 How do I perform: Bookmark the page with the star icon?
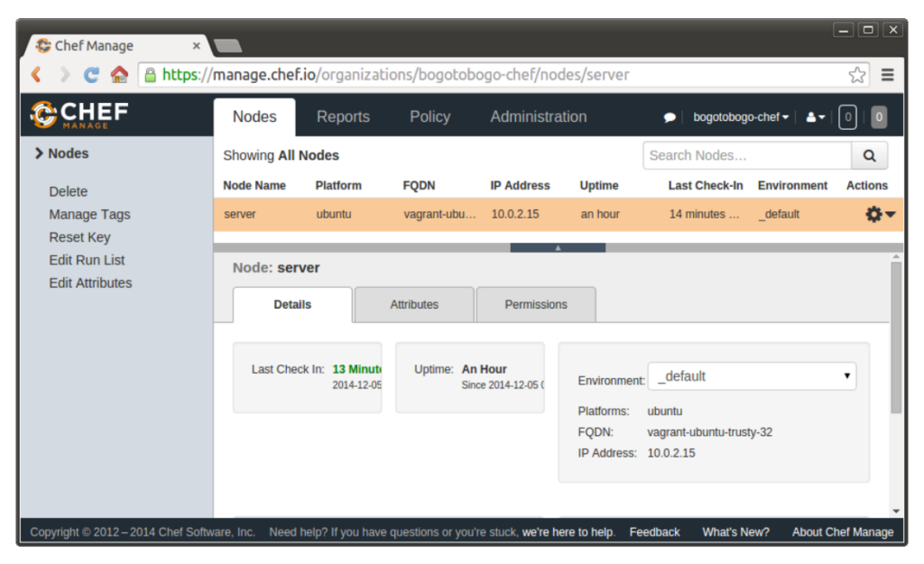[x=857, y=75]
